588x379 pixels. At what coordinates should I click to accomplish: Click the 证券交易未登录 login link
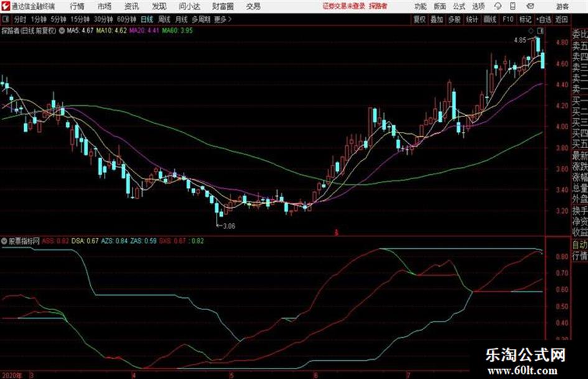tap(343, 6)
